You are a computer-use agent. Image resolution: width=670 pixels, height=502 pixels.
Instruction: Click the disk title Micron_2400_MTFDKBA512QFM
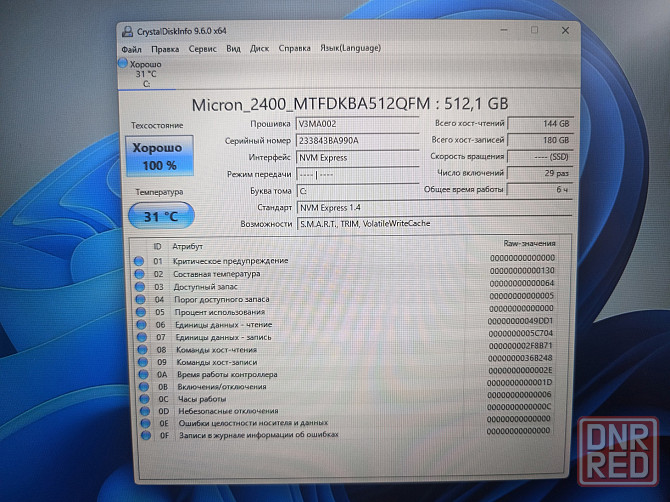(x=311, y=104)
